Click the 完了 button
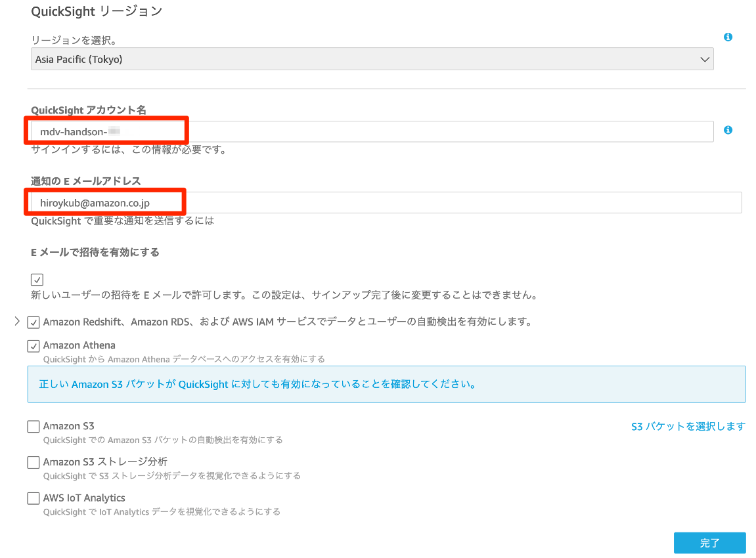Screen dimensions: 756x558 710,543
